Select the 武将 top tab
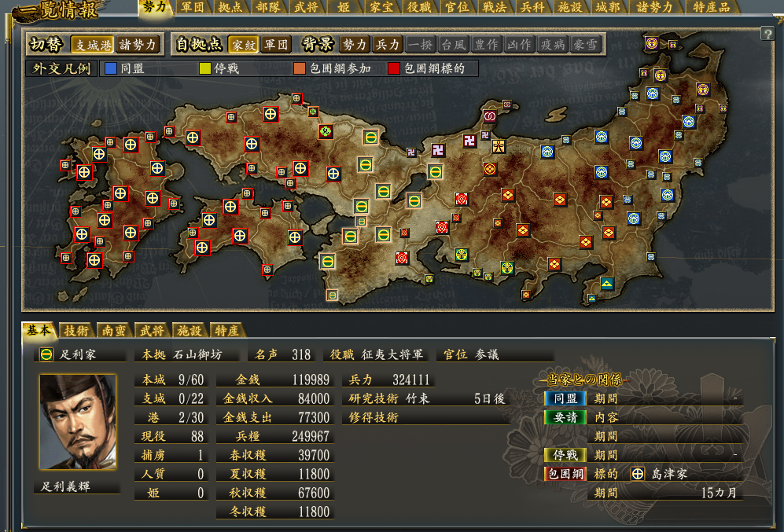The image size is (784, 532). pos(306,7)
